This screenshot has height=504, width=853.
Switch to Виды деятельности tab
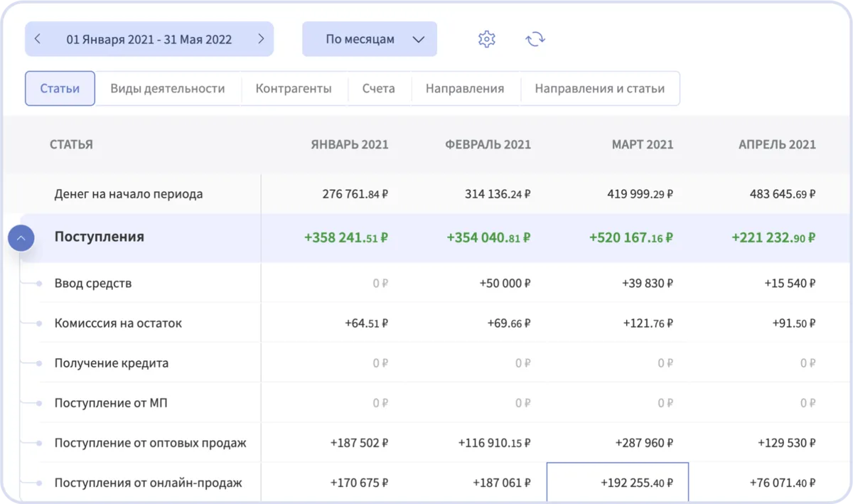(168, 89)
